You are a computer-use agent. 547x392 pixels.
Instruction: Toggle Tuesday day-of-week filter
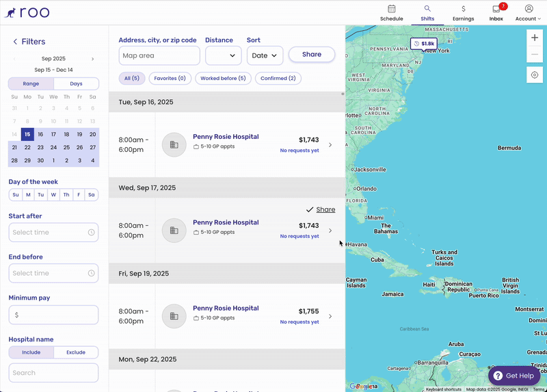(41, 195)
